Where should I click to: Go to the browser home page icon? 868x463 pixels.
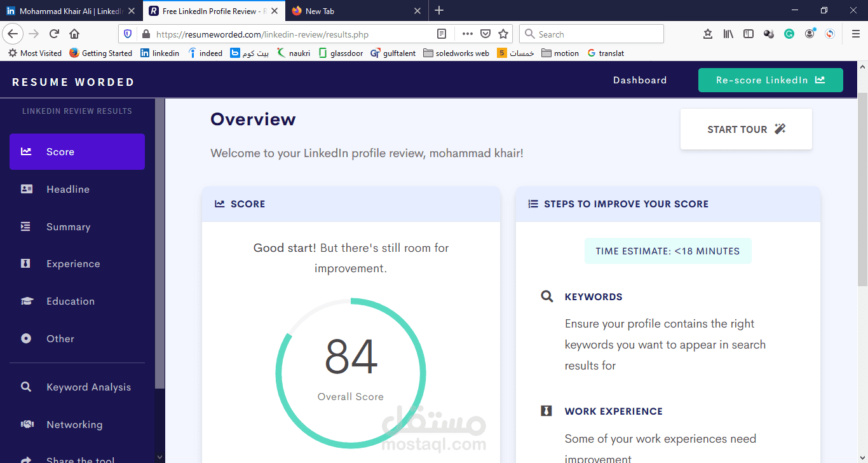pyautogui.click(x=74, y=34)
